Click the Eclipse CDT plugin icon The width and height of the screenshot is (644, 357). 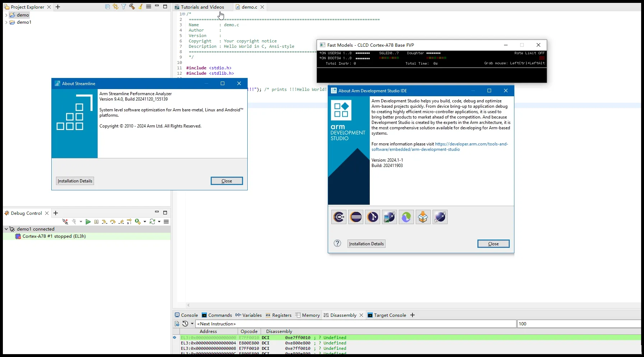click(339, 217)
